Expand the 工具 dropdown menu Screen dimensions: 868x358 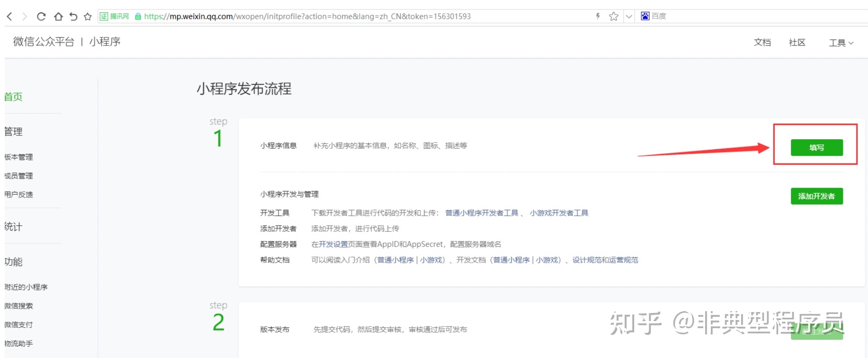(841, 43)
